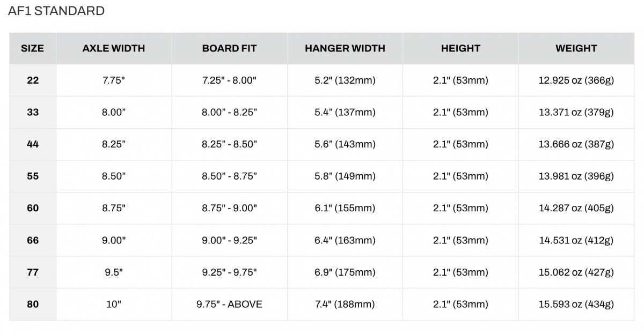Select size 77 row label
Viewport: 644px width, 333px height.
pyautogui.click(x=33, y=272)
